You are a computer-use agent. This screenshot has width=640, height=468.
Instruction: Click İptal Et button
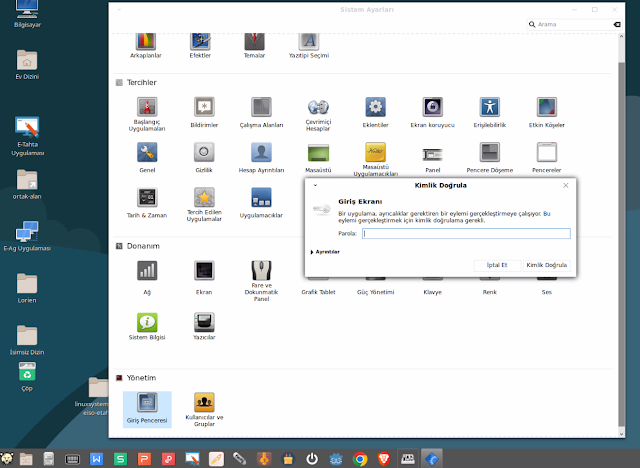(x=497, y=265)
